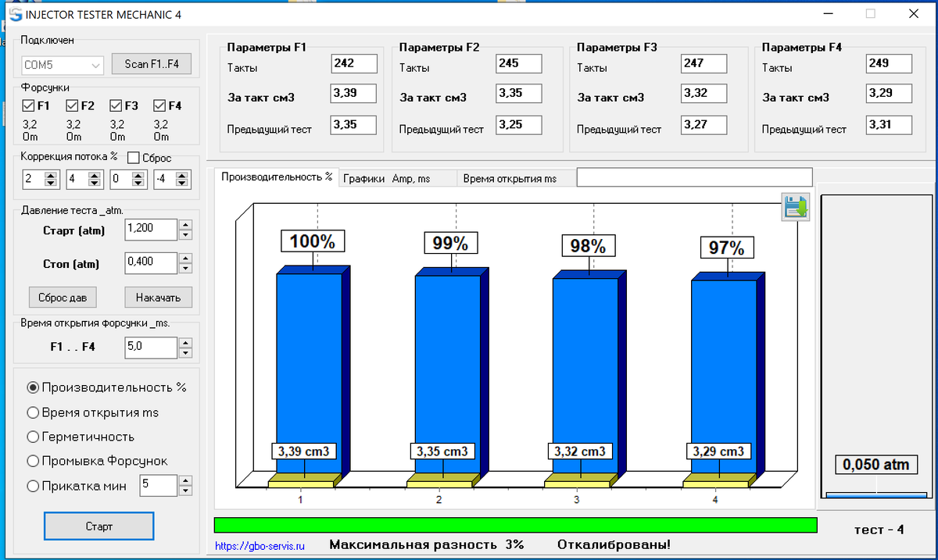Image resolution: width=938 pixels, height=560 pixels.
Task: Toggle the F2 injector checkbox
Action: tap(73, 105)
